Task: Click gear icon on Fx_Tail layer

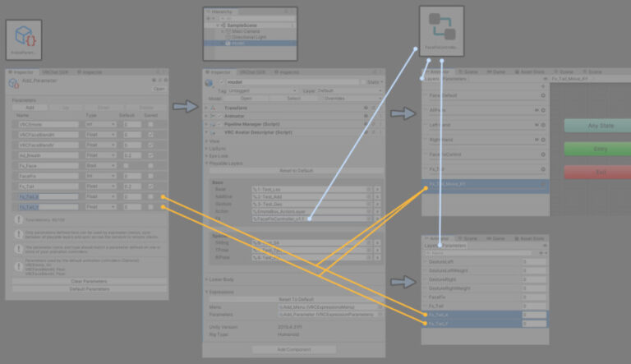Action: click(x=543, y=168)
